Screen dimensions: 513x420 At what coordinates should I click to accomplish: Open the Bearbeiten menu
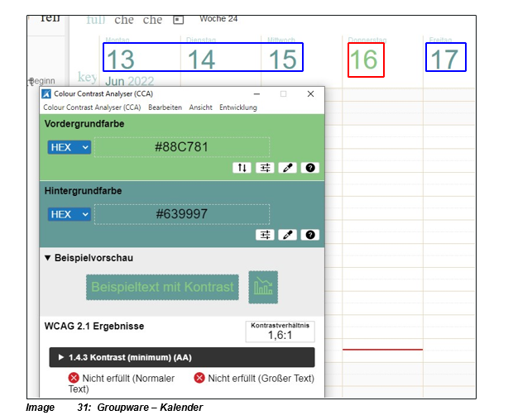click(165, 107)
